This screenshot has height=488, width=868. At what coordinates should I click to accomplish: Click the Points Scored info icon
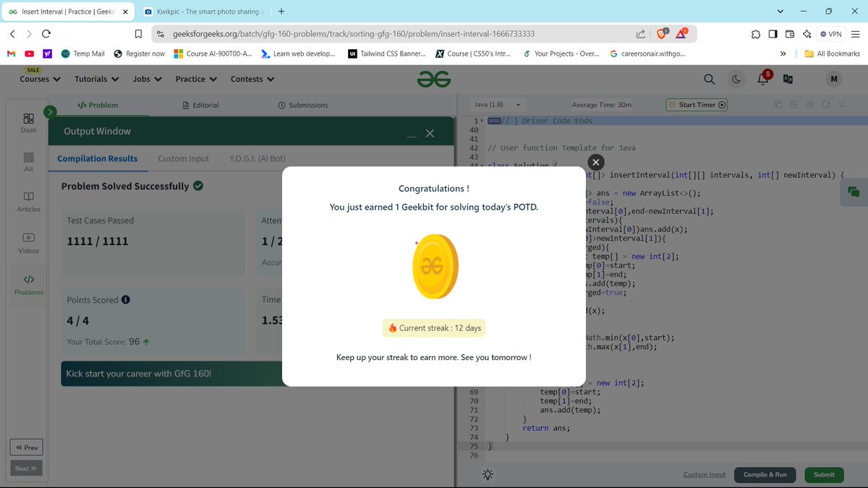coord(126,299)
